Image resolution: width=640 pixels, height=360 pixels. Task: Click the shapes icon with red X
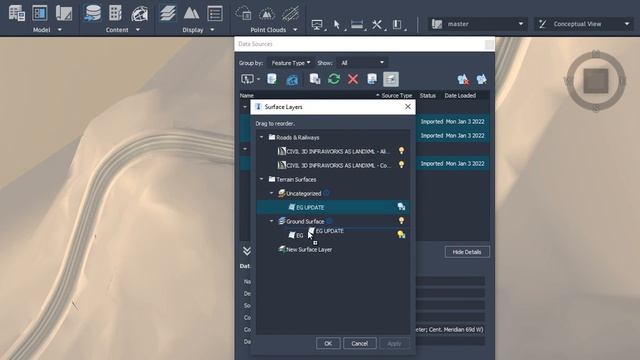click(463, 79)
